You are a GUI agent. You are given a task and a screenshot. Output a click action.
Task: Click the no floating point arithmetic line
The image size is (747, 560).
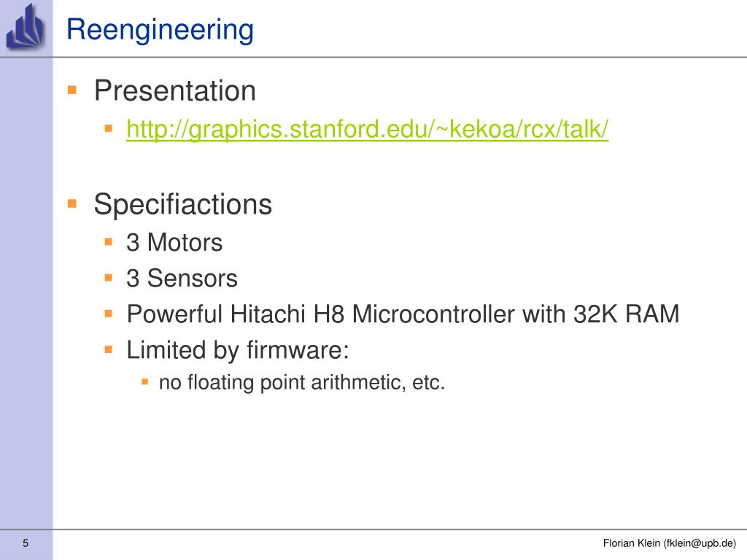pos(302,383)
